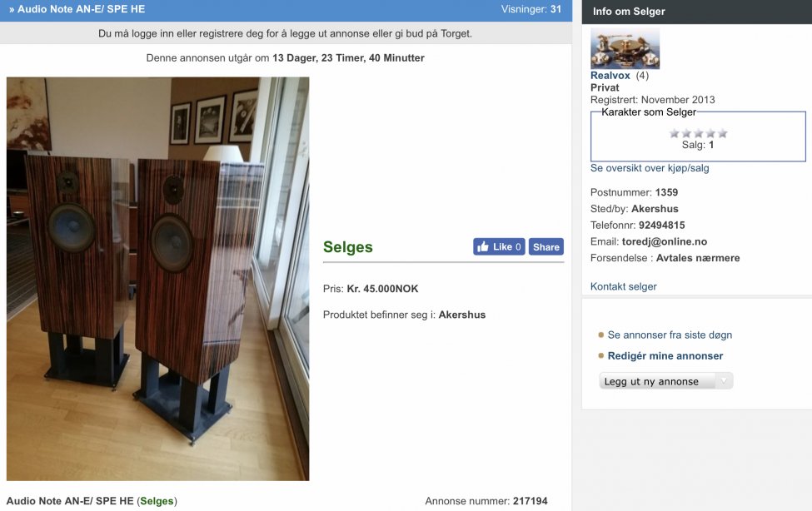Screen dimensions: 812x511
Task: Open Se oversikt over kjøp/salg
Action: click(650, 168)
